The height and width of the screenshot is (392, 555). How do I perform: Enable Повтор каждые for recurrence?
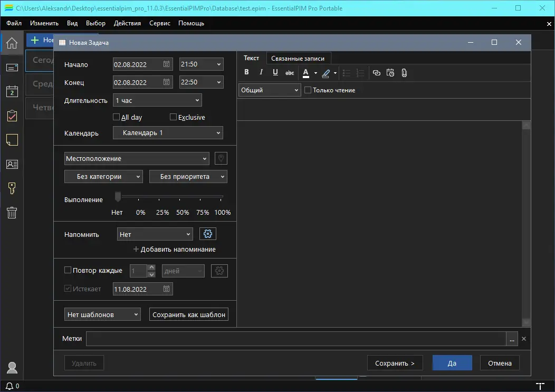pyautogui.click(x=68, y=270)
